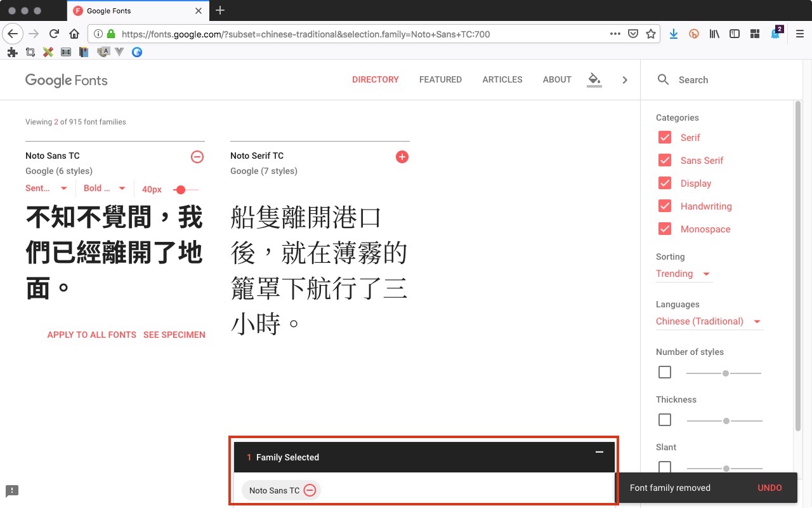812x508 pixels.
Task: Uncheck the Display category
Action: pyautogui.click(x=665, y=183)
